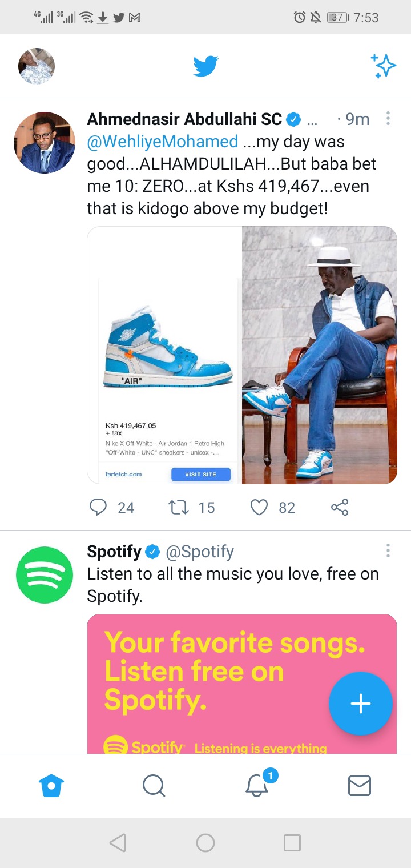Open the Notifications bell tab

257,784
